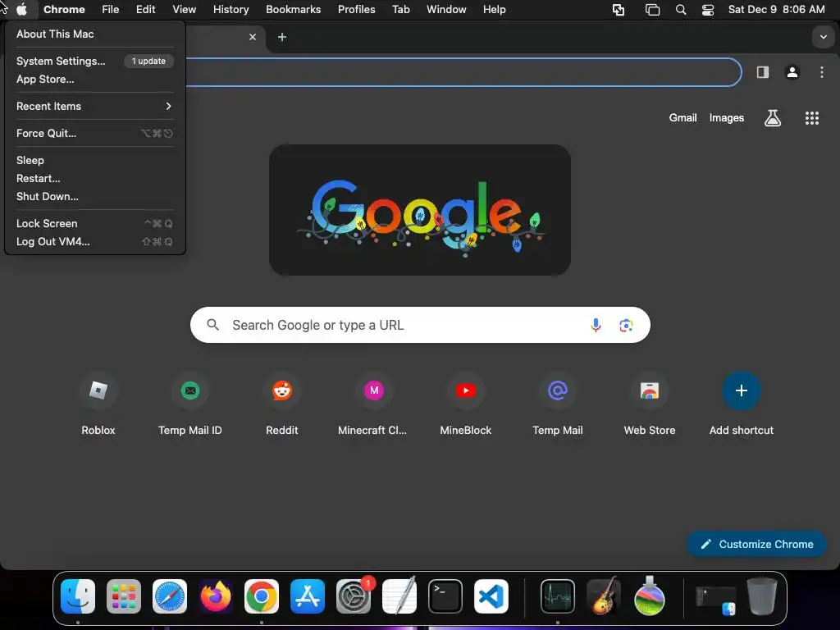Image resolution: width=840 pixels, height=630 pixels.
Task: Open the Window menu
Action: point(446,10)
